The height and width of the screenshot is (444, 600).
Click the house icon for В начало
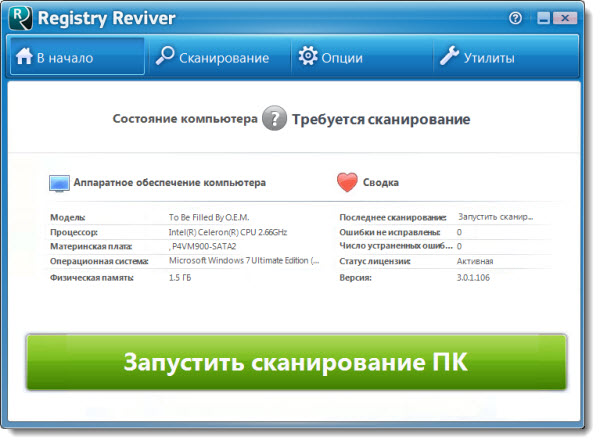[x=23, y=58]
